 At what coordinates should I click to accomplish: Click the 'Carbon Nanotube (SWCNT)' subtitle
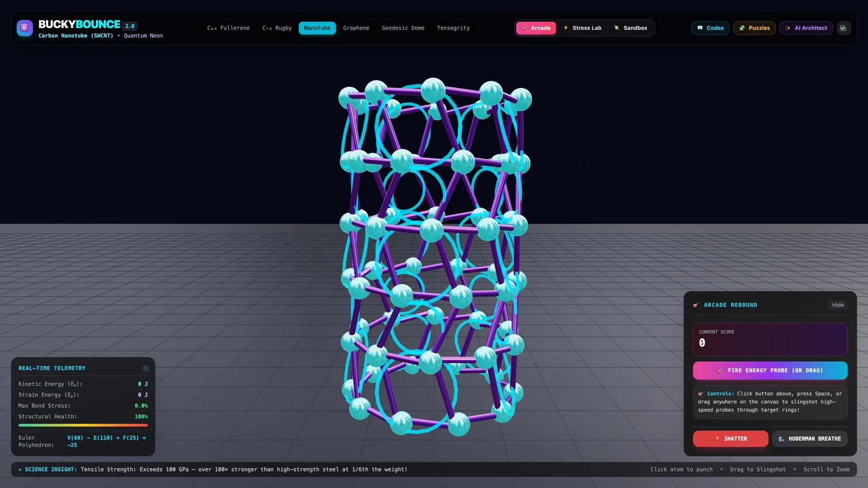[76, 36]
